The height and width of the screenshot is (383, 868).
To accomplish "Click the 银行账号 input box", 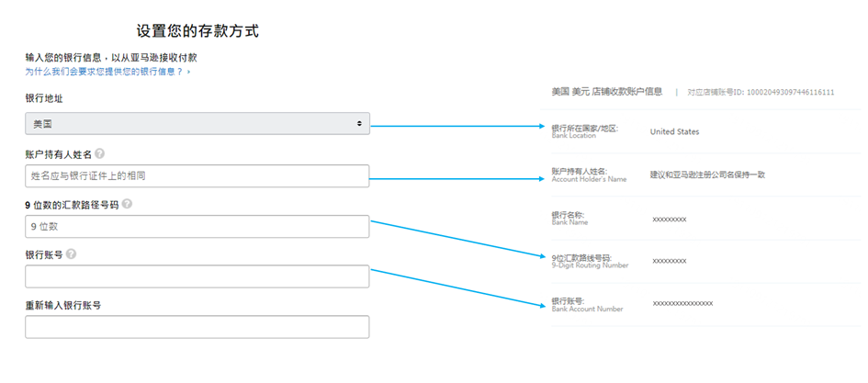I will click(197, 276).
